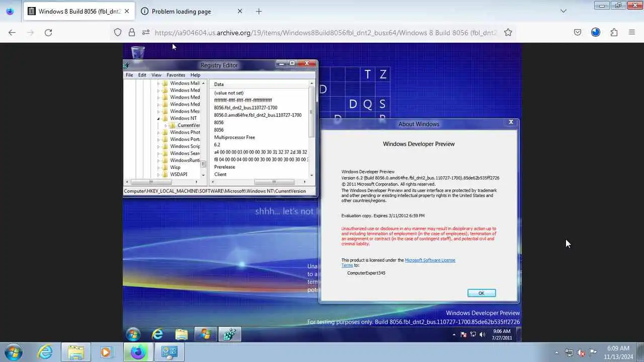Open the Recycle Bin on the Windows 8 desktop
The image size is (644, 362).
coord(137,52)
